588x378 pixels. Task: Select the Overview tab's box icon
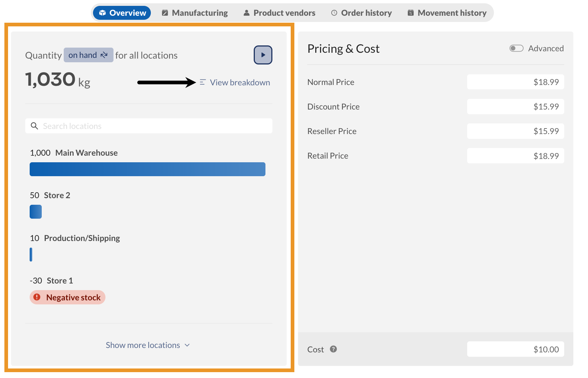(103, 12)
